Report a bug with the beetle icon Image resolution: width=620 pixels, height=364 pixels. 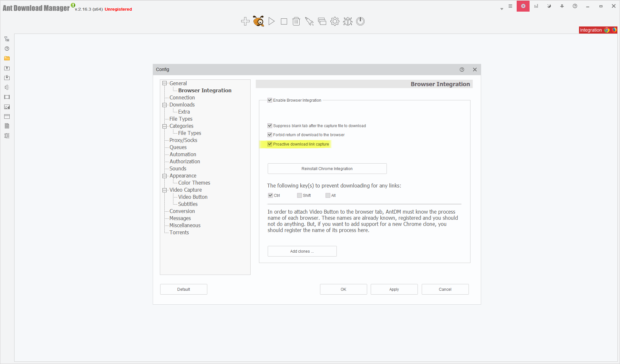347,21
